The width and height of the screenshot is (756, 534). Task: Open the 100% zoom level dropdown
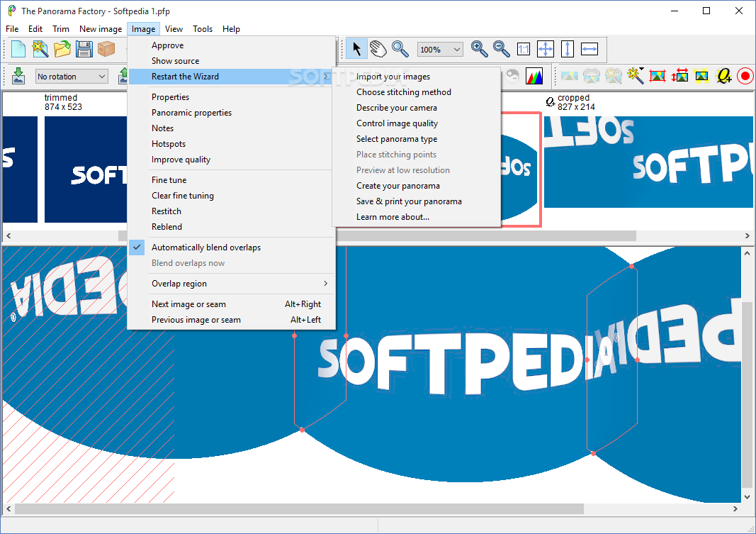coord(440,49)
